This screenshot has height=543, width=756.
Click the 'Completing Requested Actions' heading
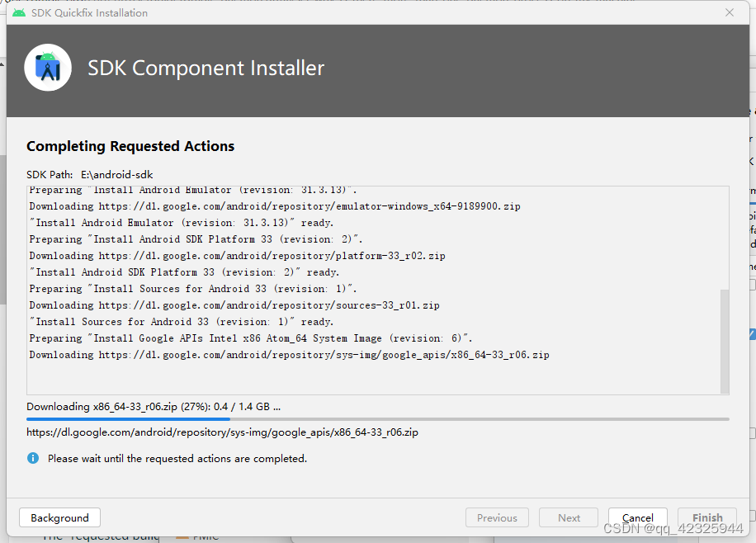(x=130, y=146)
